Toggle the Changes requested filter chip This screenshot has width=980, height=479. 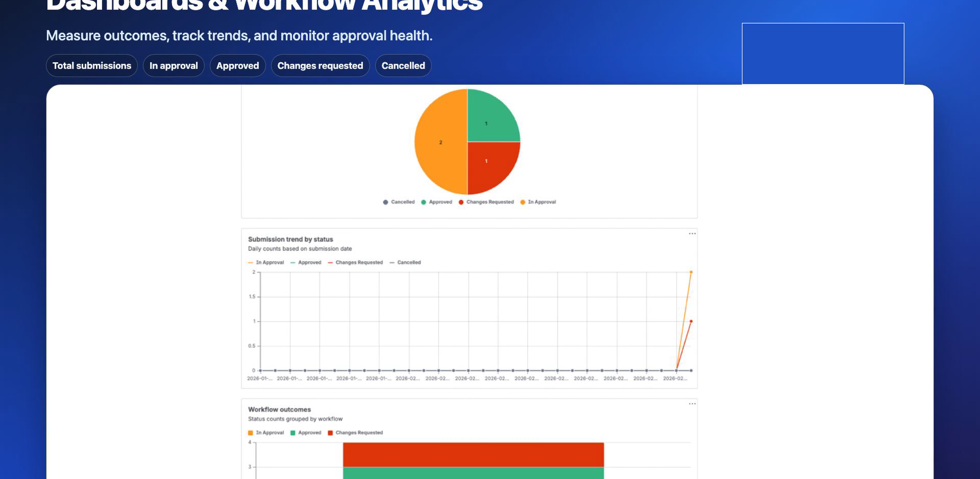320,65
